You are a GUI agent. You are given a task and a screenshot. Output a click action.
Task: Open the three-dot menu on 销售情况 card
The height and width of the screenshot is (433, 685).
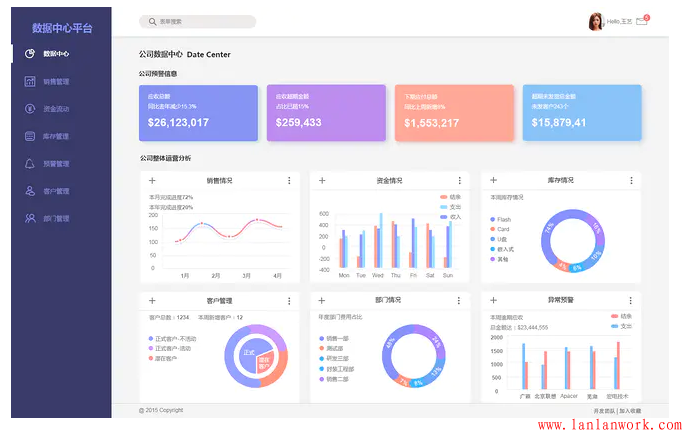coord(289,181)
